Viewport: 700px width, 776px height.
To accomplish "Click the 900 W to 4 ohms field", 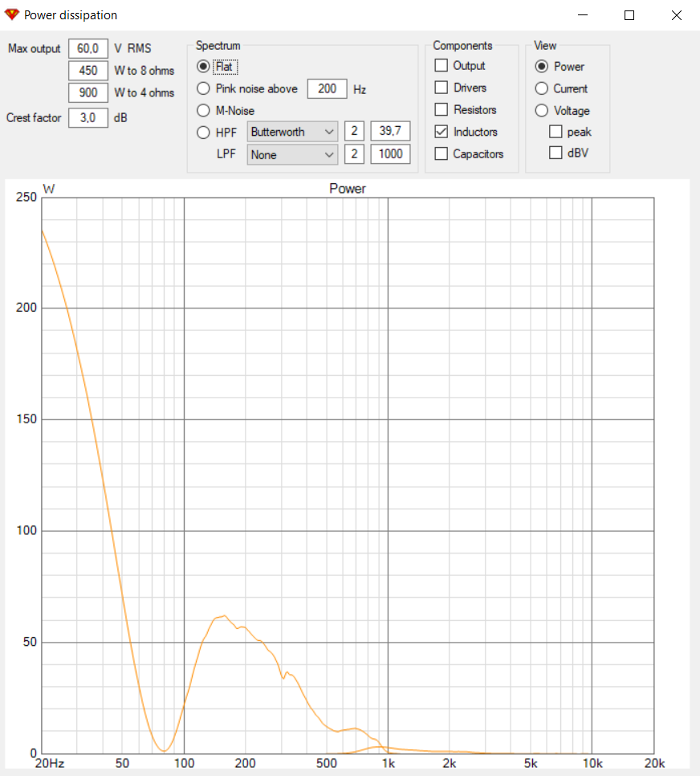I will click(x=88, y=92).
